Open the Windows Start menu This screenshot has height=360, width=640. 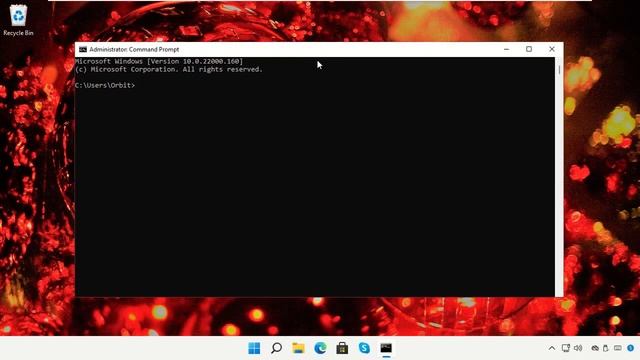(254, 348)
